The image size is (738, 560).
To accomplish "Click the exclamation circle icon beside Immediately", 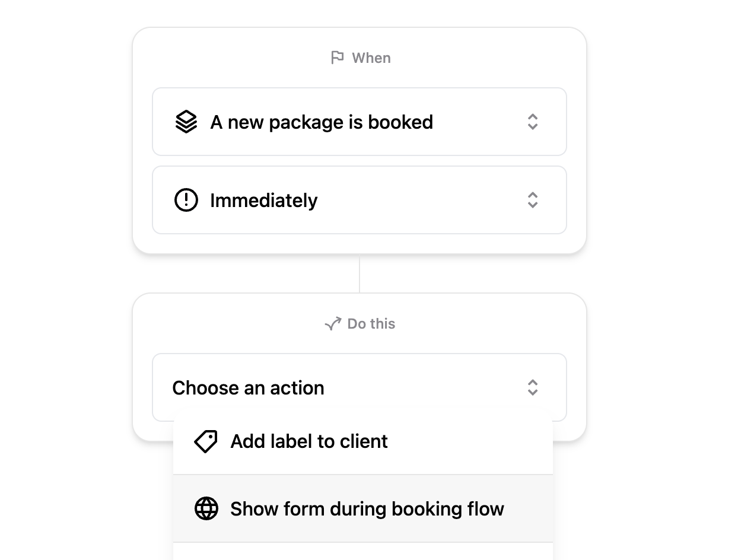I will [186, 200].
